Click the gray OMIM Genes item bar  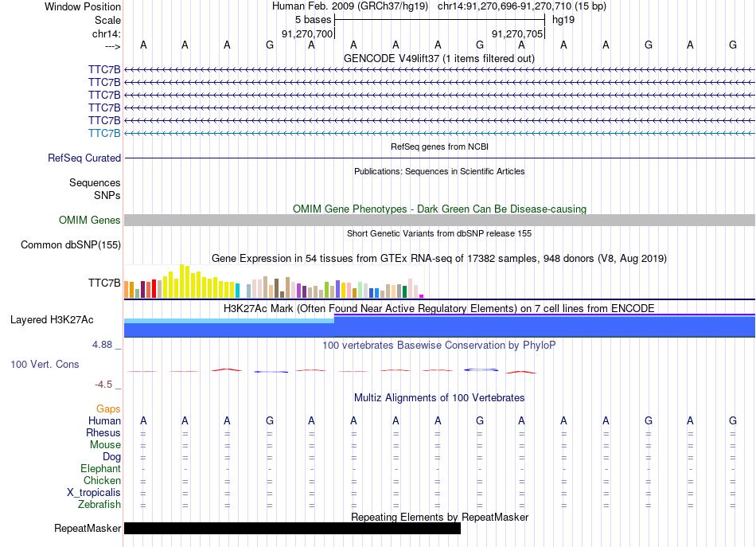pos(439,220)
